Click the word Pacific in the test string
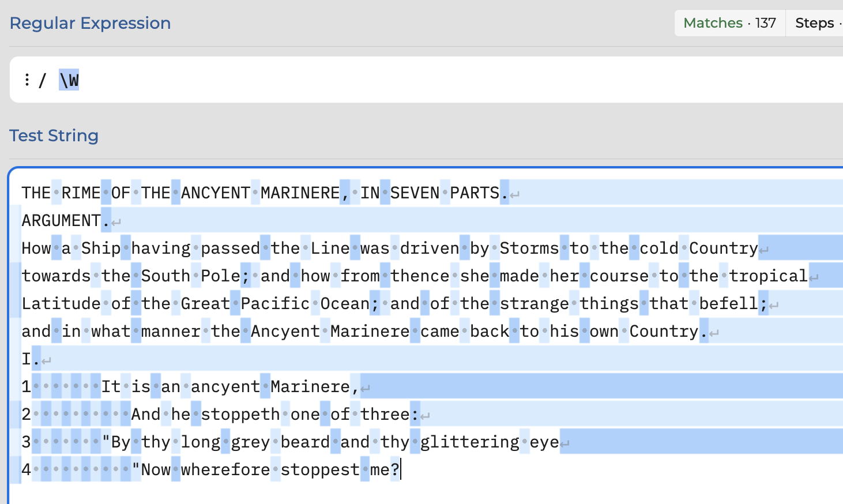 (275, 303)
